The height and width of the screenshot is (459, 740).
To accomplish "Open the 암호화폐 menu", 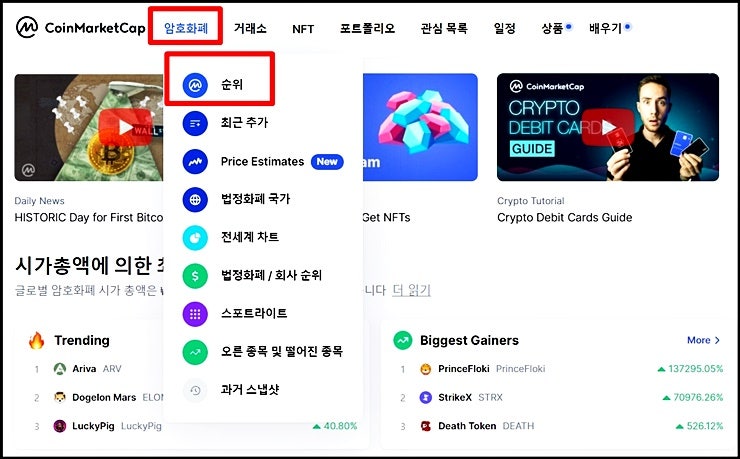I will click(186, 28).
